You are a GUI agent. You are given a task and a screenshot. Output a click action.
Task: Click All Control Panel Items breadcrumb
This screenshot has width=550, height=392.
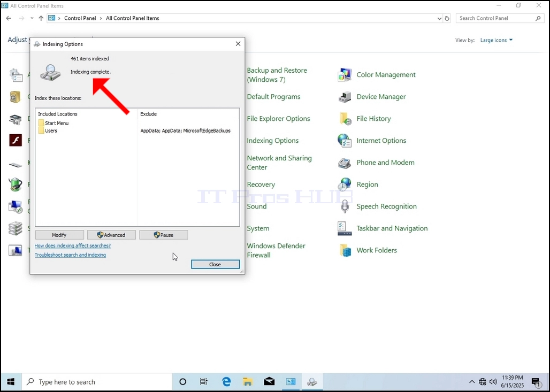[x=133, y=18]
